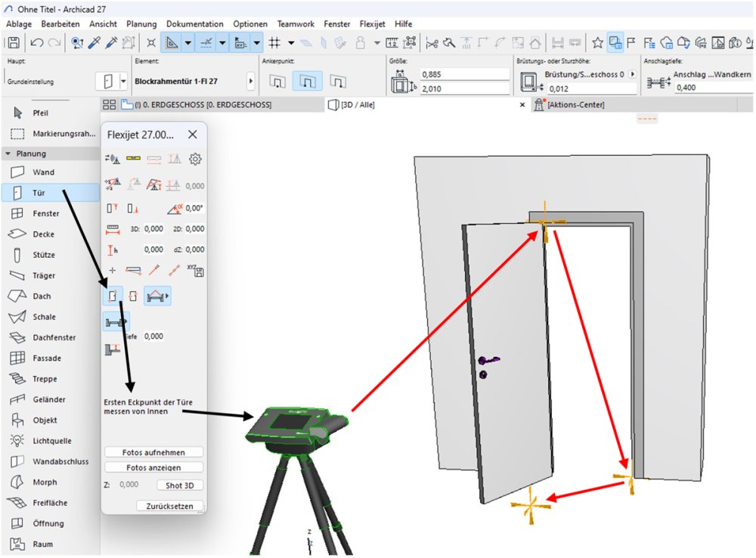Toggle the XY tracker coordinates button

click(x=240, y=43)
